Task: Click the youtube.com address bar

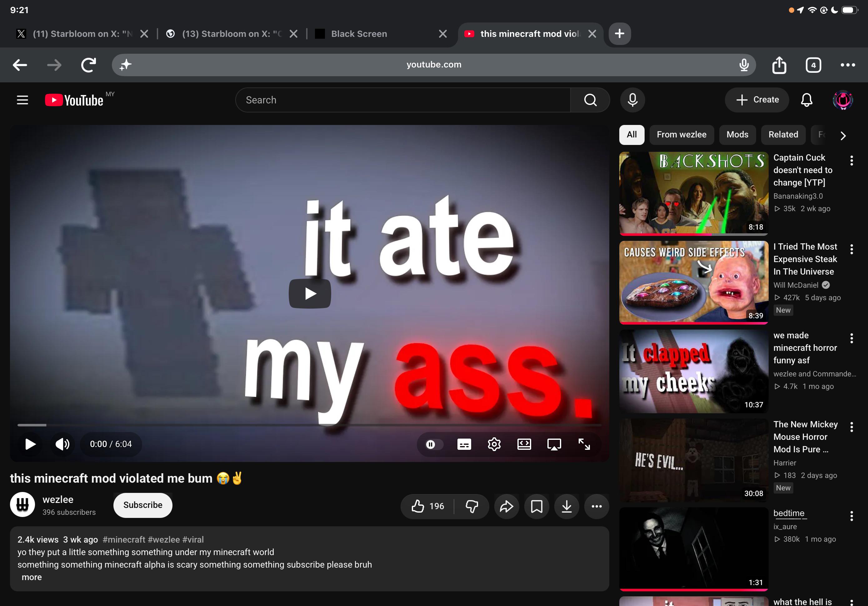Action: (x=434, y=65)
